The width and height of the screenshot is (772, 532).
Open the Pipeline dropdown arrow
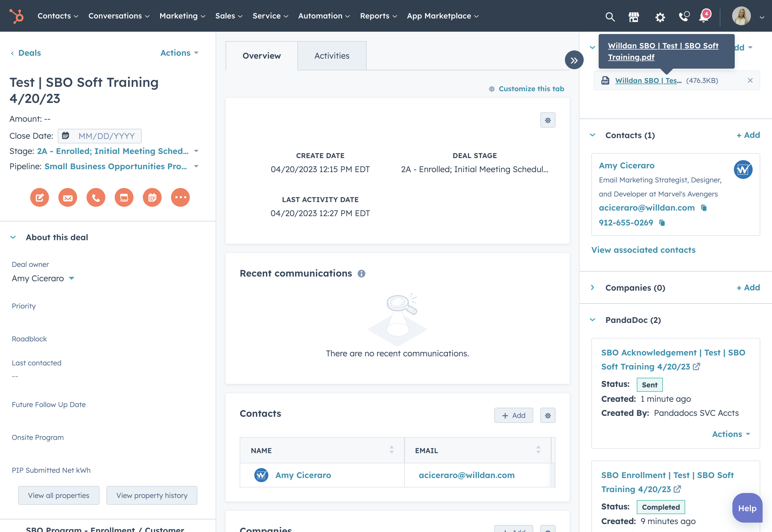tap(196, 166)
